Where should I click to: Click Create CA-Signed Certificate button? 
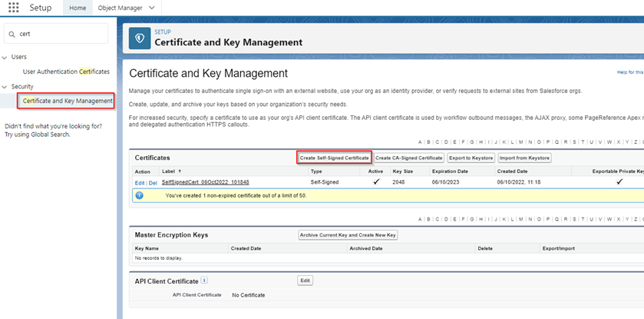click(409, 158)
